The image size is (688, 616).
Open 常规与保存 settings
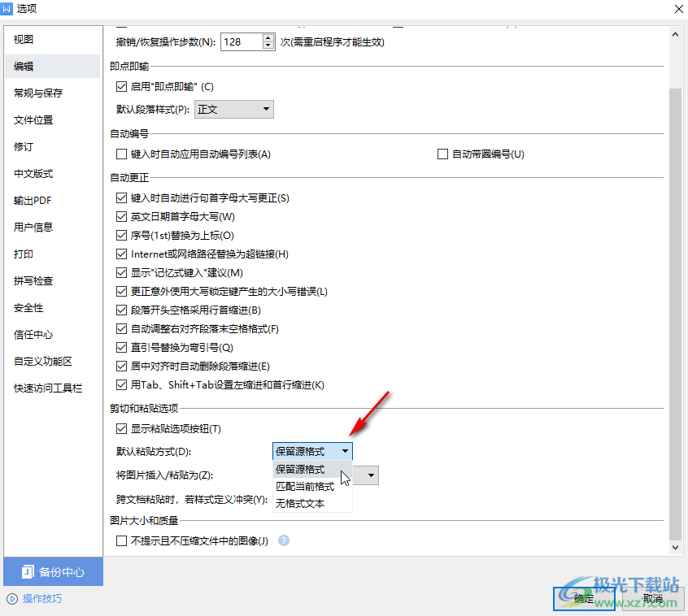pos(53,93)
